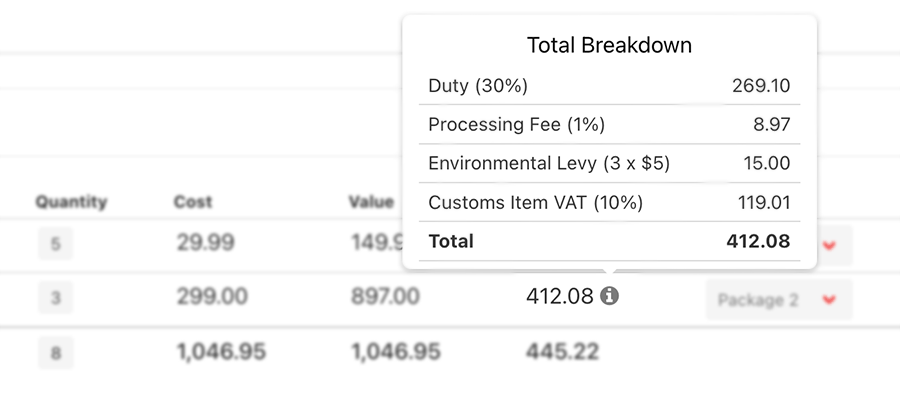Click the Cost column header
900x397 pixels.
193,202
